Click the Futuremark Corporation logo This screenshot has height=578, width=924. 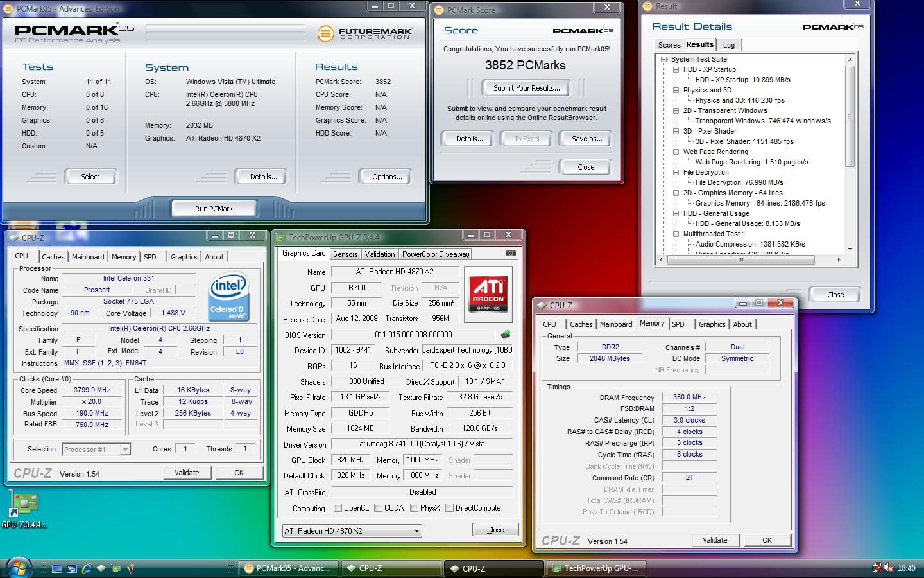pos(364,32)
